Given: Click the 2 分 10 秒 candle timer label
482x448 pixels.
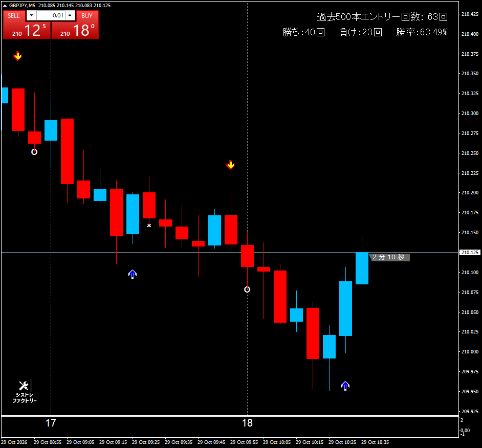Looking at the screenshot, I should click(x=389, y=257).
